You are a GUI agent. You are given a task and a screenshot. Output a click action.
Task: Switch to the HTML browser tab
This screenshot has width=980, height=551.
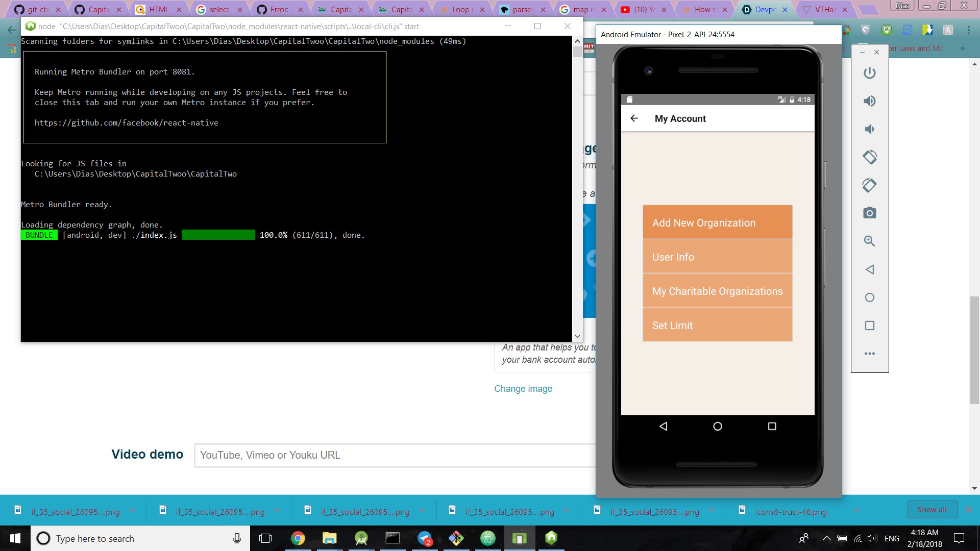click(158, 9)
